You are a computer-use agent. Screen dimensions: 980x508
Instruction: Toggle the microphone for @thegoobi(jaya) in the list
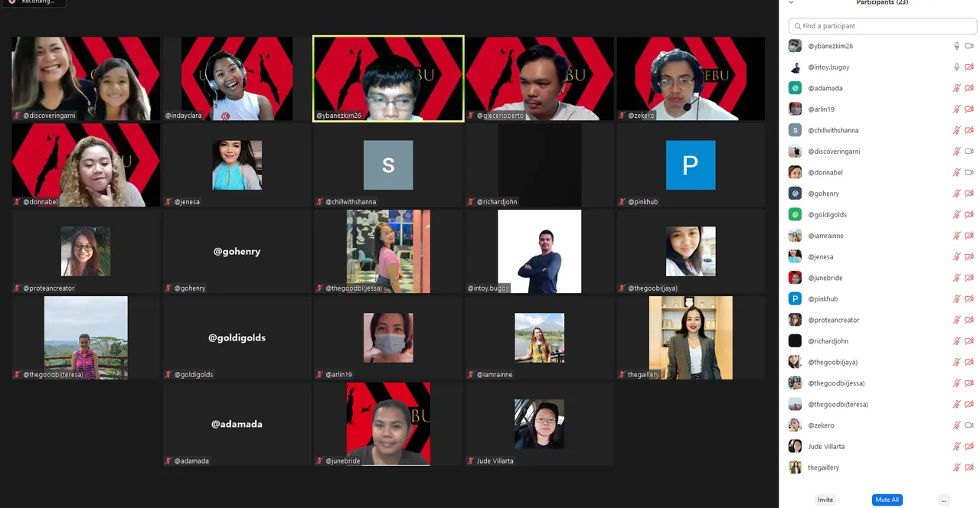pyautogui.click(x=956, y=362)
